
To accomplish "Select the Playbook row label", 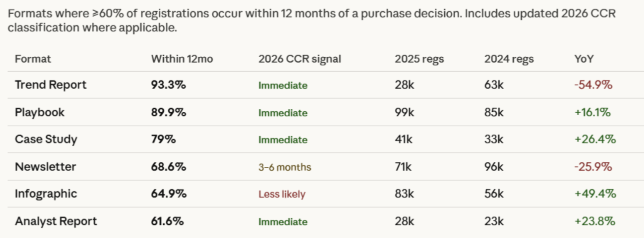I will [40, 113].
